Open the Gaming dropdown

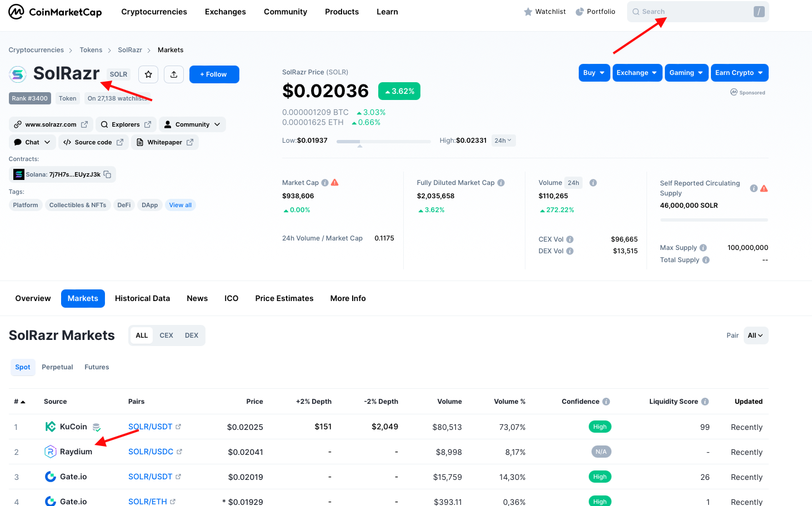(x=686, y=73)
